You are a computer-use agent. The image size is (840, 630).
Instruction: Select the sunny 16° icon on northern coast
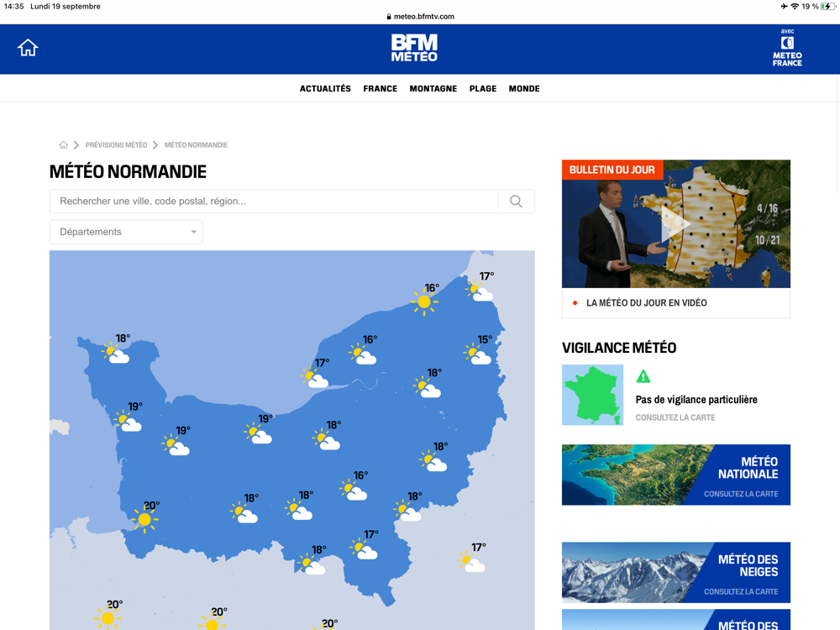[424, 302]
